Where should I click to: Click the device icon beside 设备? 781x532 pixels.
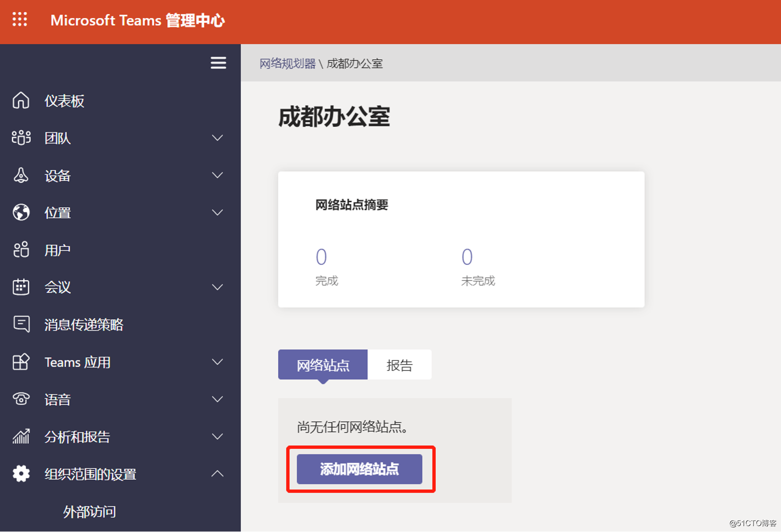[x=21, y=175]
